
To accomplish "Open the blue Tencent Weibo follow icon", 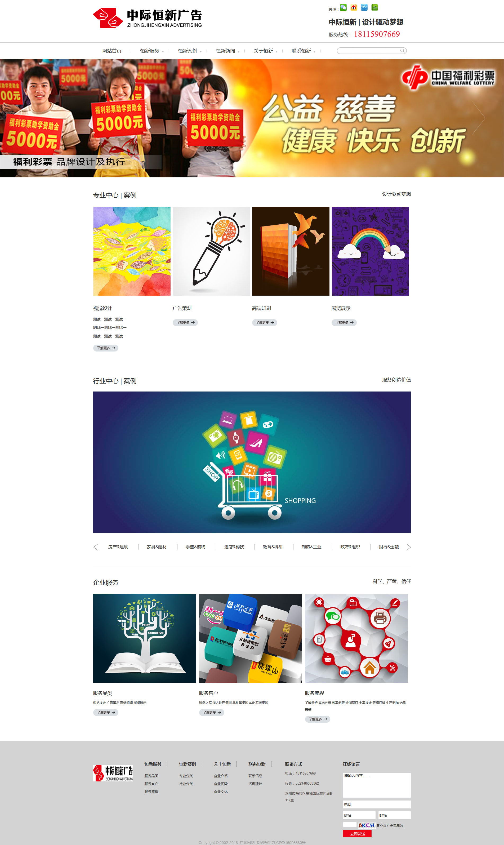I will [364, 7].
